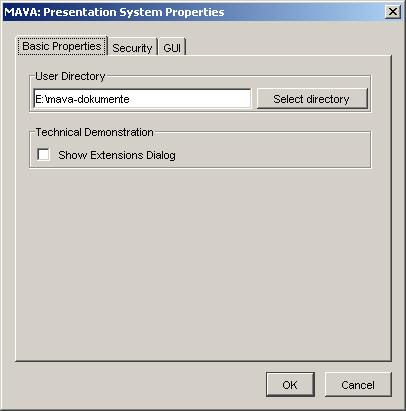Image resolution: width=406 pixels, height=411 pixels.
Task: Click the 'Technical Demonstration' group heading
Action: tap(94, 132)
